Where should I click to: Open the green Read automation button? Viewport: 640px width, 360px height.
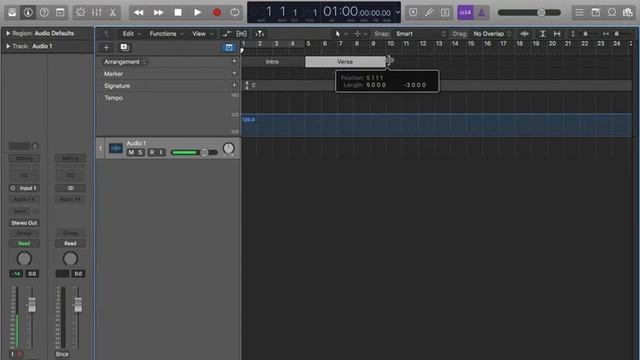[24, 243]
